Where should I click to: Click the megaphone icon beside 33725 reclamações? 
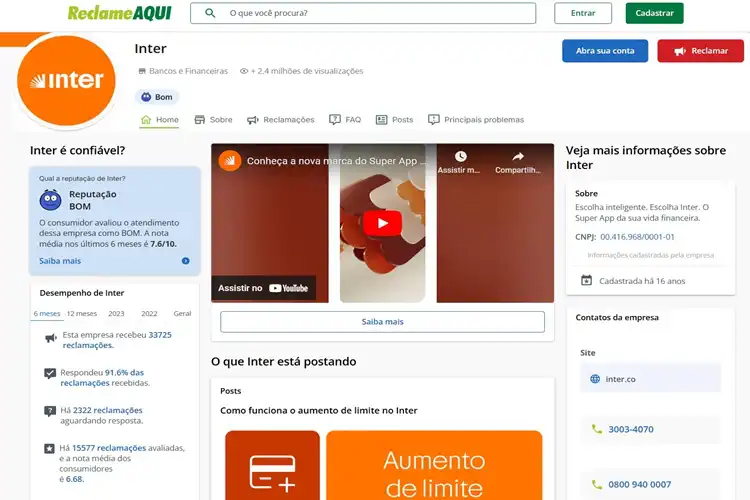point(51,338)
